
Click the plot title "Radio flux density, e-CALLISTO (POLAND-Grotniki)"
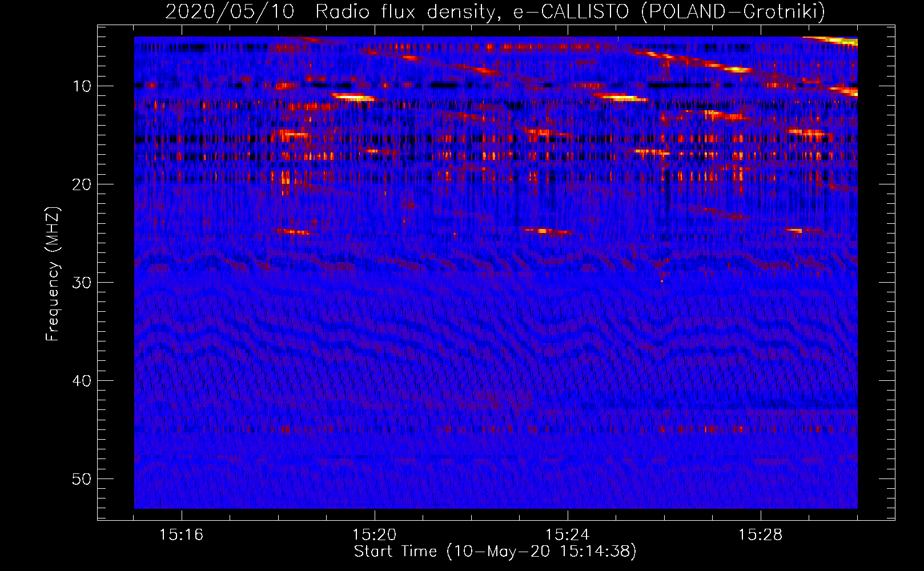[x=570, y=11]
